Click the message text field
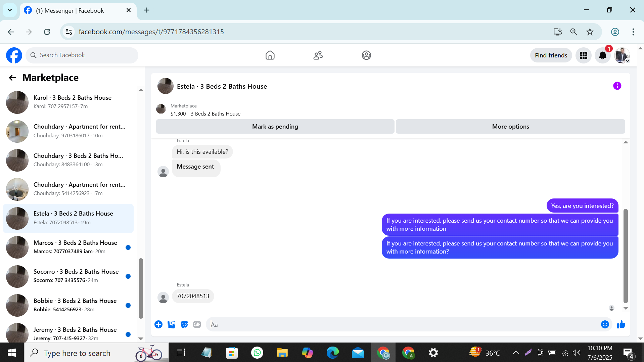 click(x=403, y=324)
